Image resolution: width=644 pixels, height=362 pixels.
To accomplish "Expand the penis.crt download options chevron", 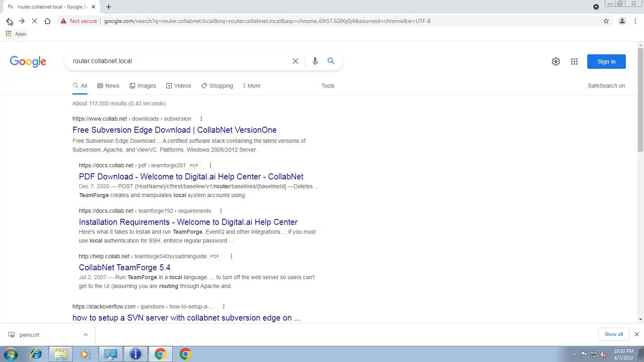I will tap(86, 335).
